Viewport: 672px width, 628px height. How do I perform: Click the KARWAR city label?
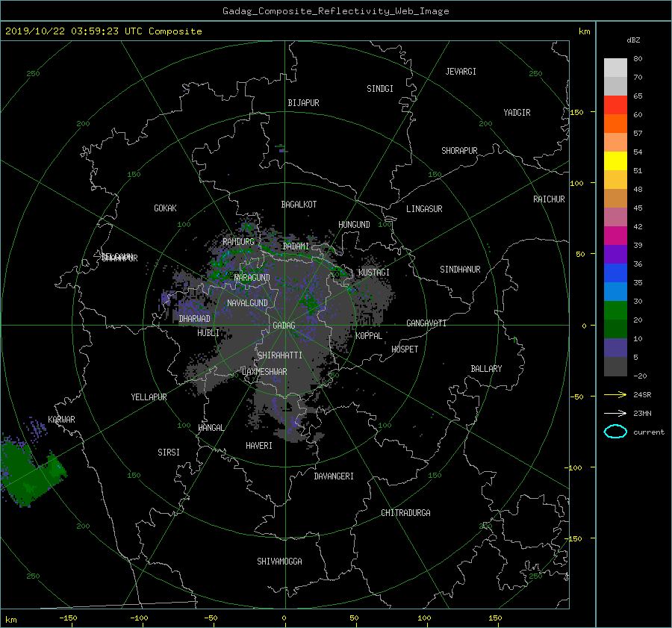61,420
